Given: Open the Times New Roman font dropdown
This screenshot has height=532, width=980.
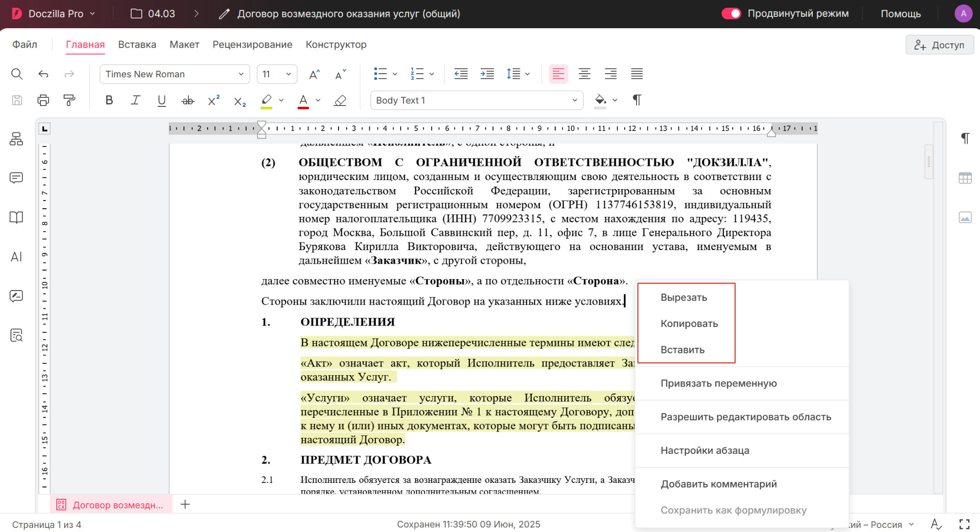Looking at the screenshot, I should [x=175, y=74].
